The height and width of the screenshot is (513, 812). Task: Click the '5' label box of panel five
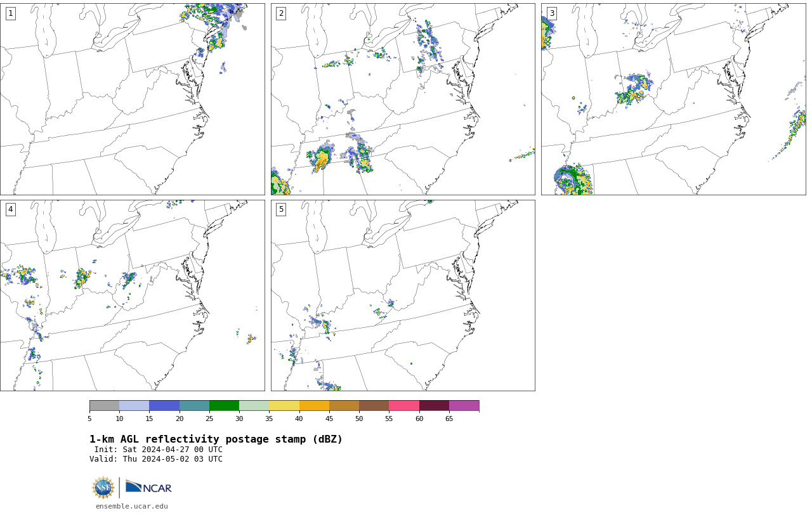click(281, 209)
